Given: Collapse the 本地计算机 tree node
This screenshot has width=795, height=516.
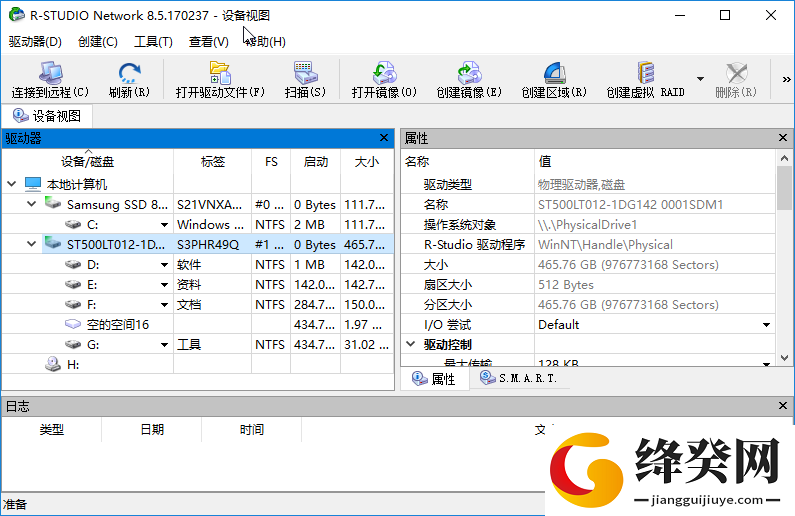Looking at the screenshot, I should click(12, 183).
